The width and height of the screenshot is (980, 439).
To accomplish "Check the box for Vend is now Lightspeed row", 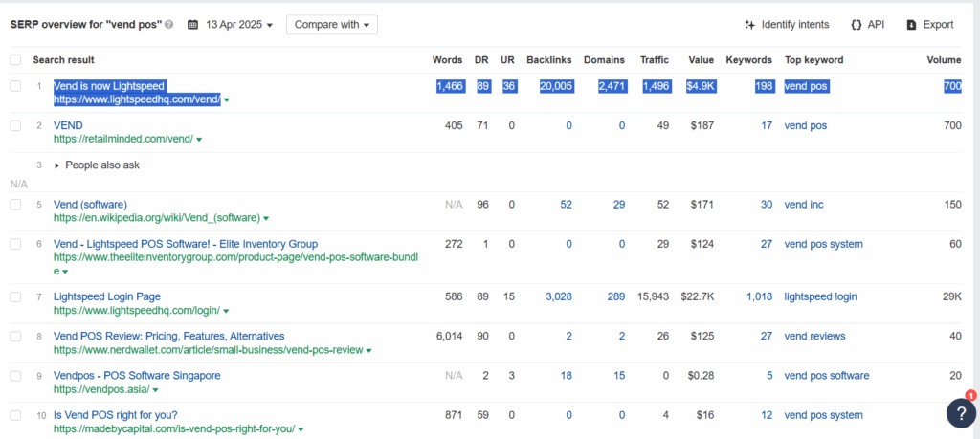I will click(15, 86).
